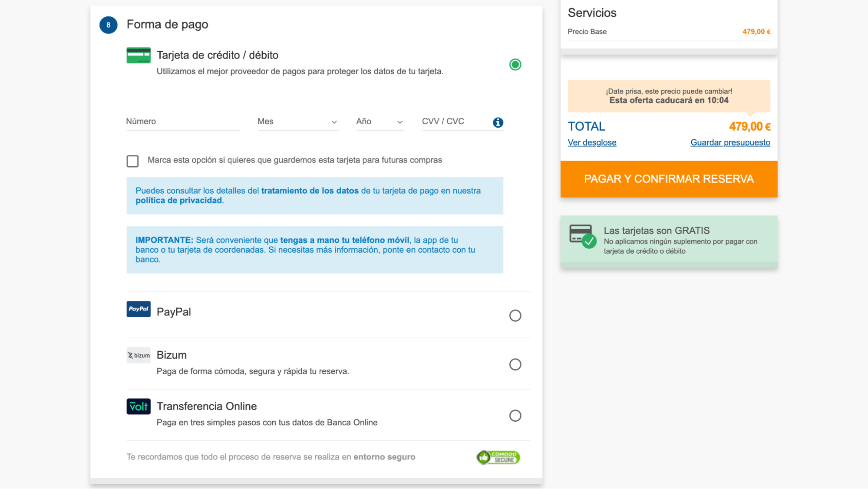868x489 pixels.
Task: Click the Las tarjetas son GRATIS heading
Action: click(657, 231)
